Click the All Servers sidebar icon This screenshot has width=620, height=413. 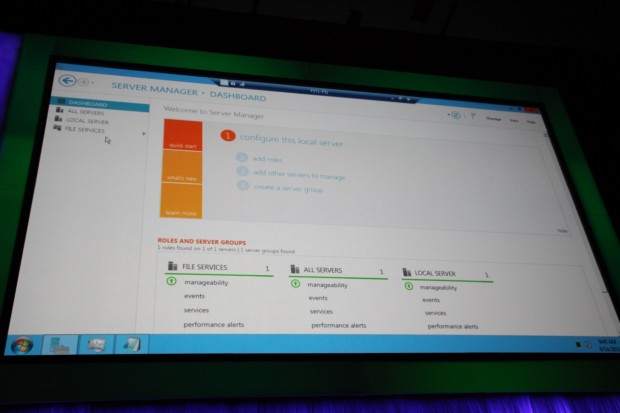click(59, 110)
